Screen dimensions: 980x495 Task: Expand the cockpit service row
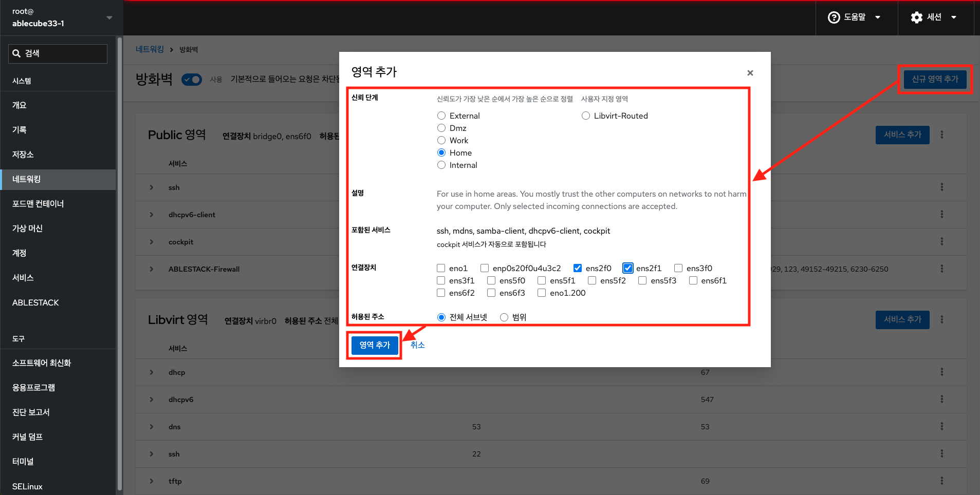pos(152,242)
